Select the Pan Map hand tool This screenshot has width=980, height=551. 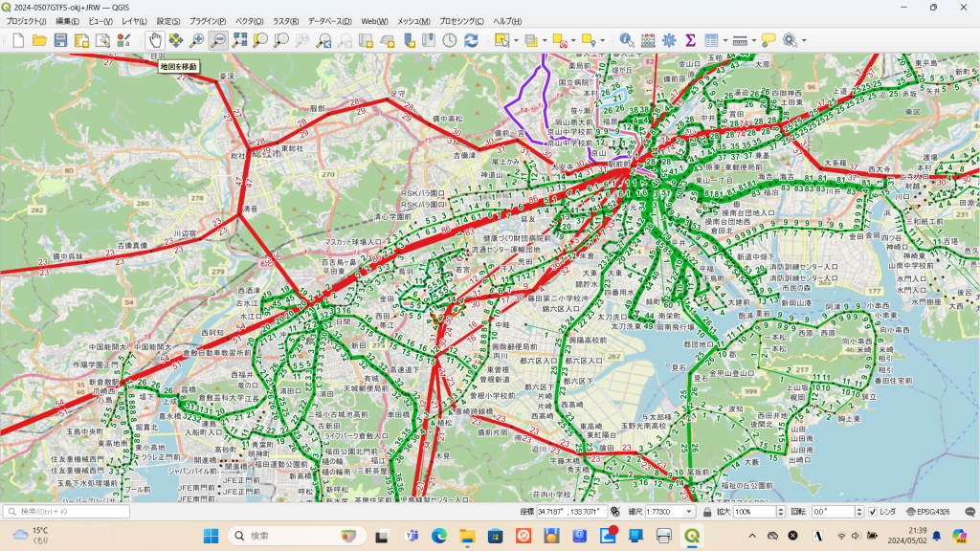click(x=155, y=40)
